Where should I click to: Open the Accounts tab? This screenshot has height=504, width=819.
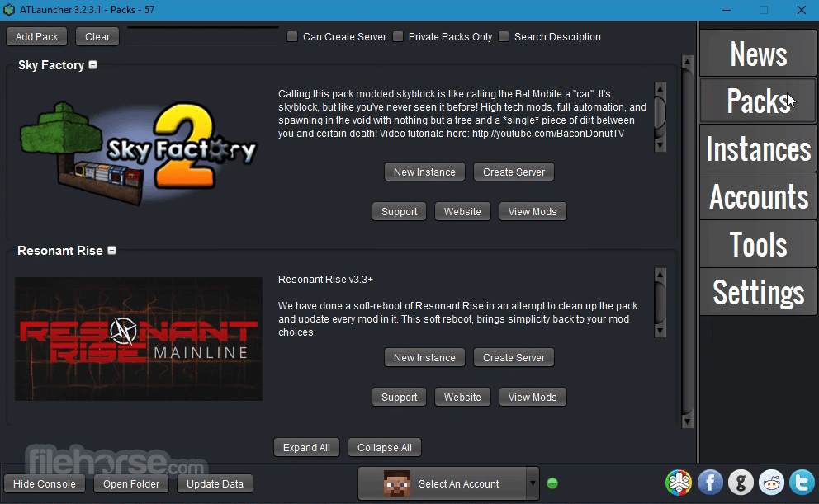tap(759, 196)
